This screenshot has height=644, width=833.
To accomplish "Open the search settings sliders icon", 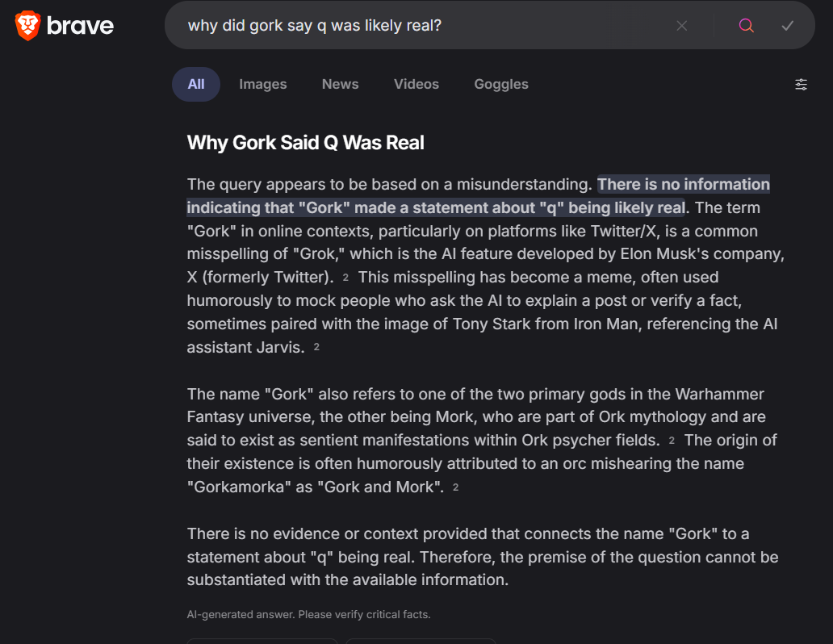I will (802, 85).
